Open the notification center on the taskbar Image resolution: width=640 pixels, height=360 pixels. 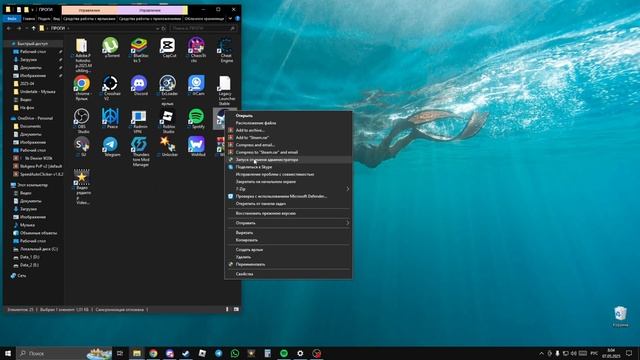[629, 353]
